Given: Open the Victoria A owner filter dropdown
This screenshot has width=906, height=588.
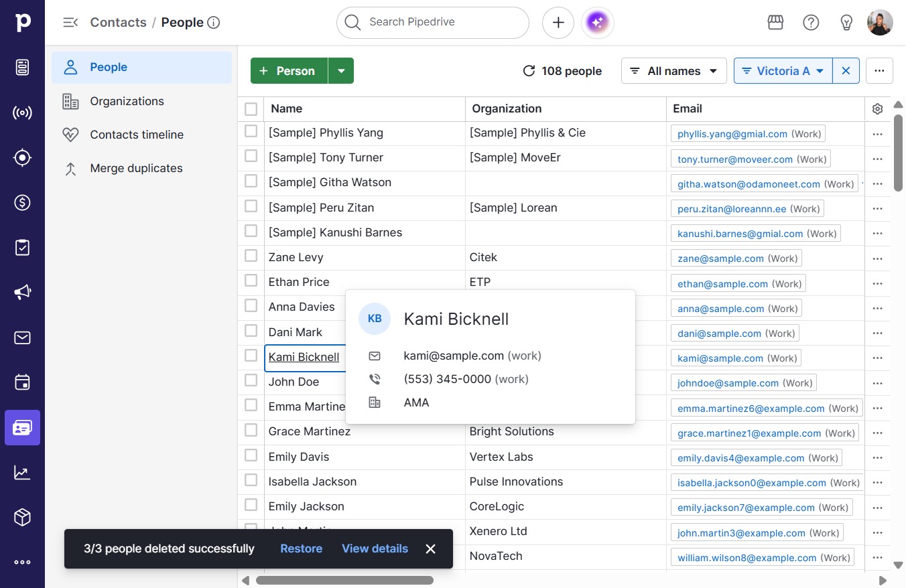Looking at the screenshot, I should coord(783,71).
